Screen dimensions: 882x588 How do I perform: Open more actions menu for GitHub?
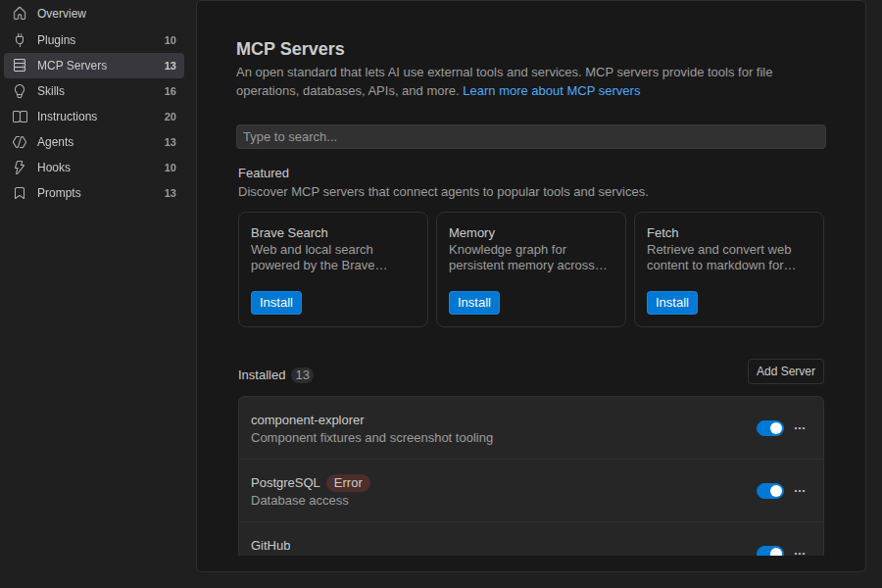click(800, 553)
